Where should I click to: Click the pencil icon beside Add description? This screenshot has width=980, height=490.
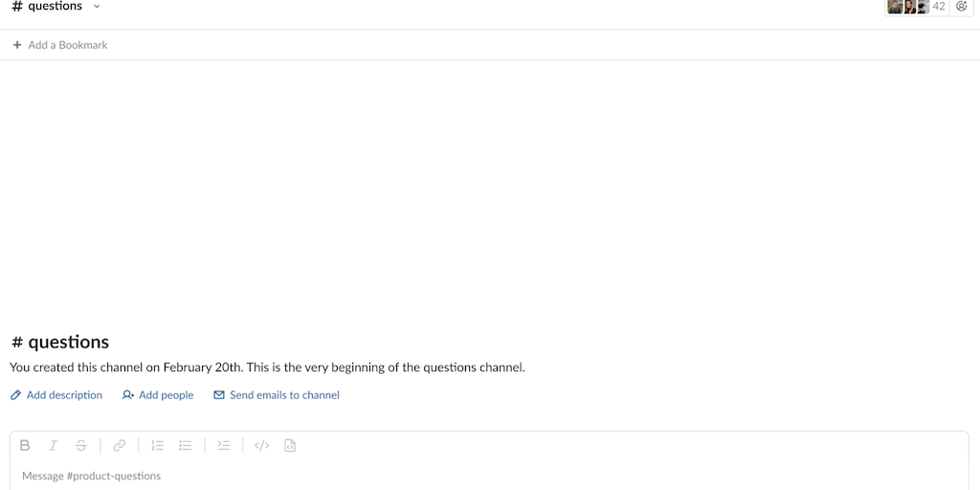click(16, 395)
